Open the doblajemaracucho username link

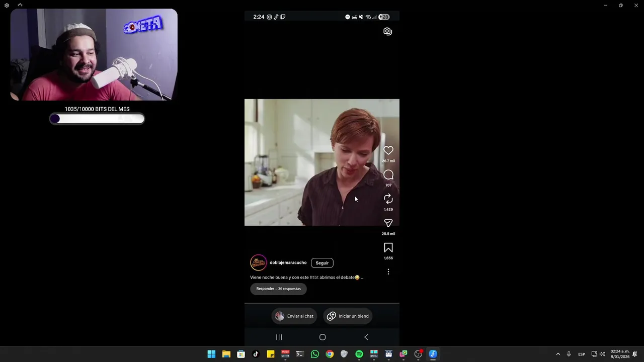click(x=288, y=262)
